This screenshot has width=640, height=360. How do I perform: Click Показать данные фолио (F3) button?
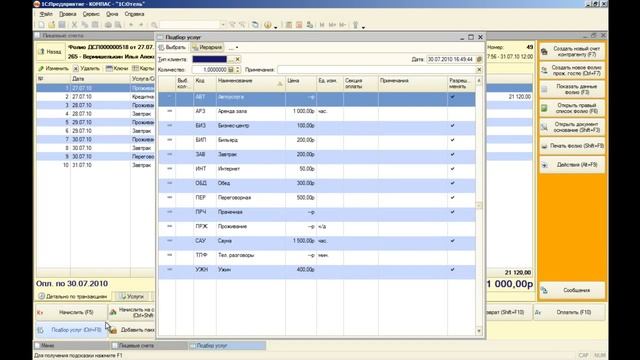[572, 89]
